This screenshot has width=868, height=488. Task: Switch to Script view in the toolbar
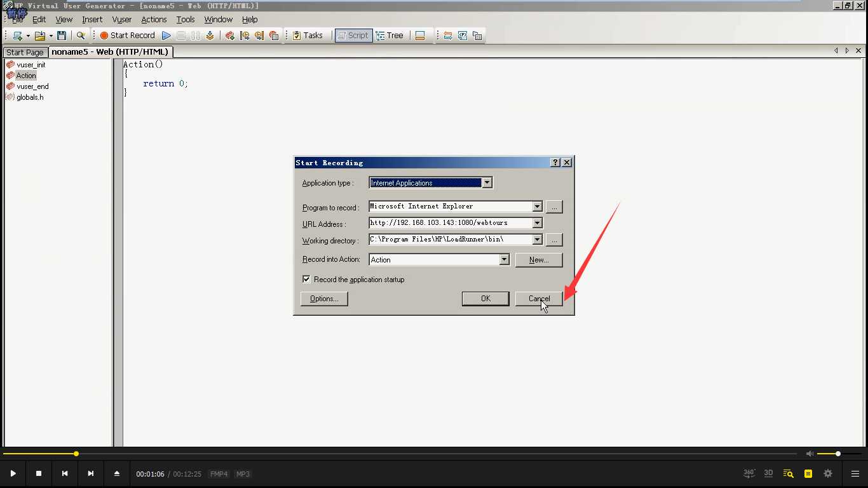point(353,36)
